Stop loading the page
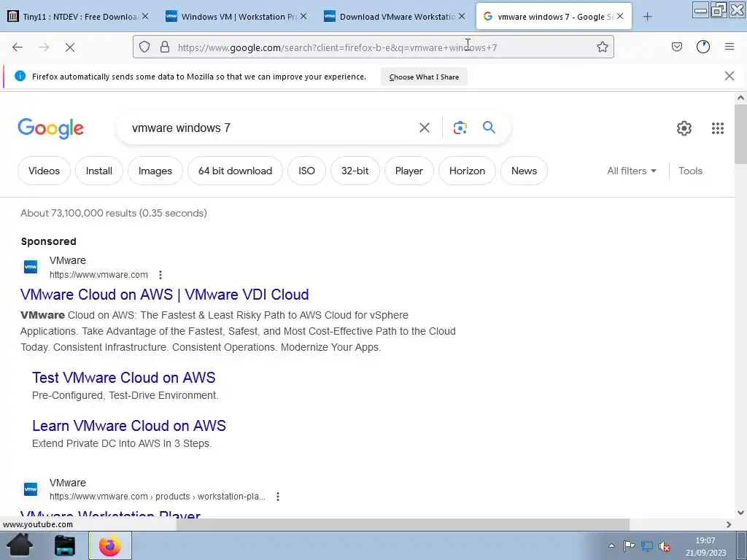 [70, 47]
